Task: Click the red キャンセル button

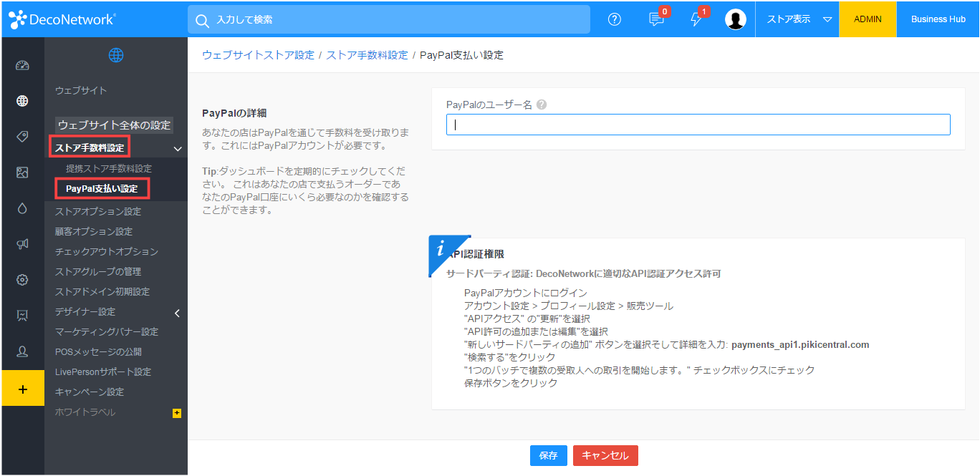Action: pos(605,456)
